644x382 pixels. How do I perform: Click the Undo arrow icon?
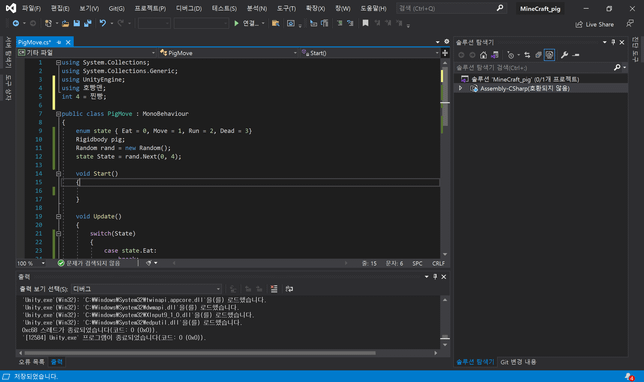[103, 23]
